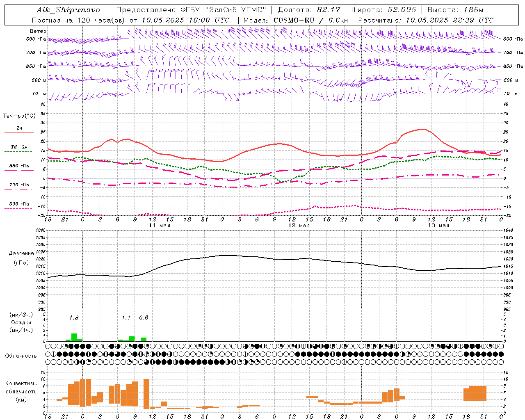Click the '(мм/1ч.)' precipitation unit label

21,330
